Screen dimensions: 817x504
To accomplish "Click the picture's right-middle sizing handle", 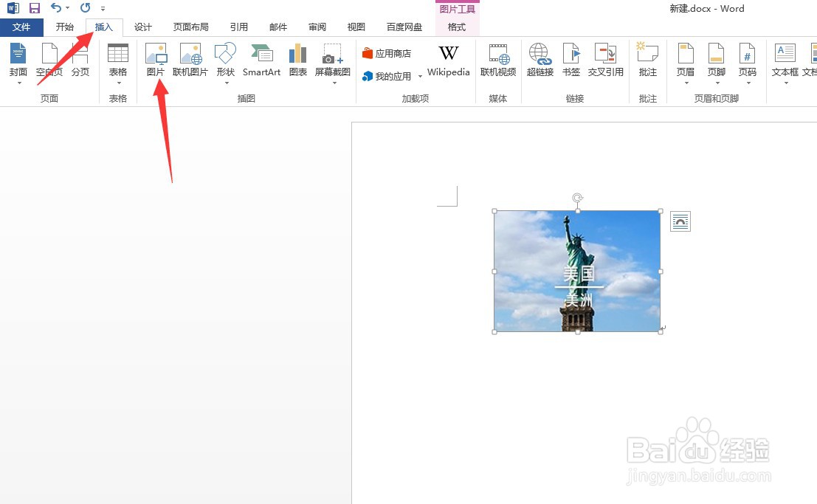I will (x=661, y=271).
